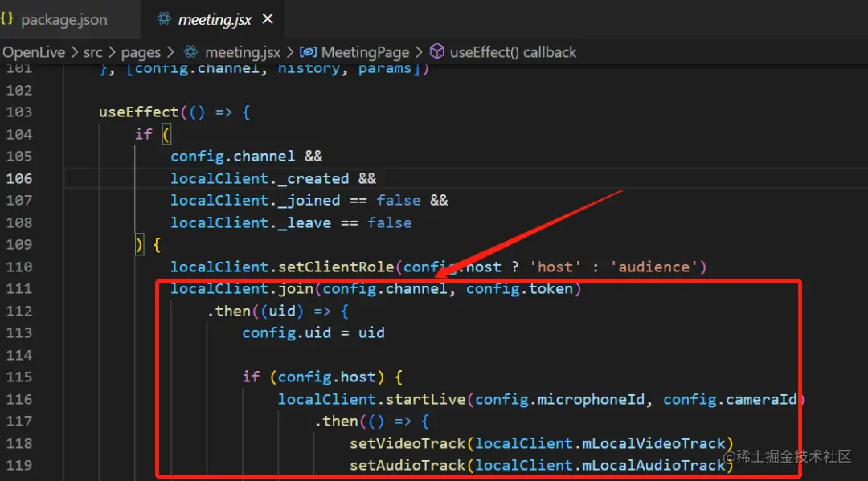Open the OpenLive breadcrumb folder
868x481 pixels.
(x=34, y=52)
